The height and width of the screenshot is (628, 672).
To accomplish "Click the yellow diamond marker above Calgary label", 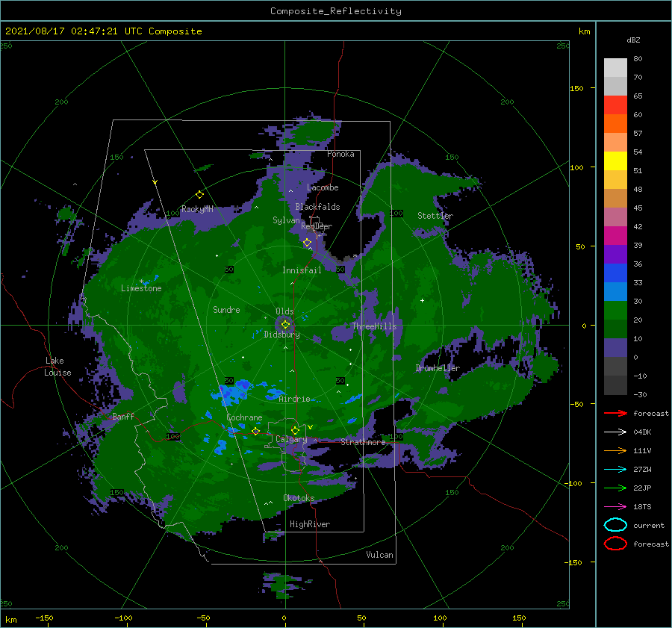I will [x=295, y=430].
